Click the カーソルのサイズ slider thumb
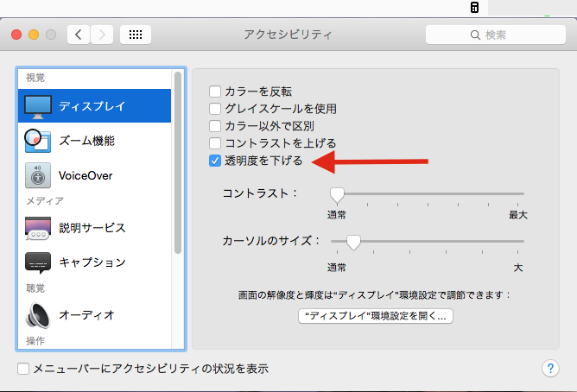 [353, 243]
